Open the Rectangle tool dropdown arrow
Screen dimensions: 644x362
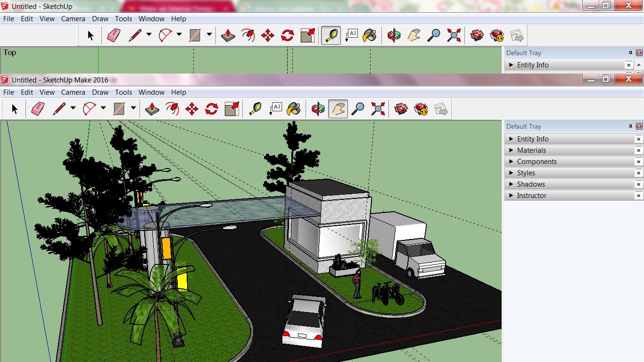133,108
